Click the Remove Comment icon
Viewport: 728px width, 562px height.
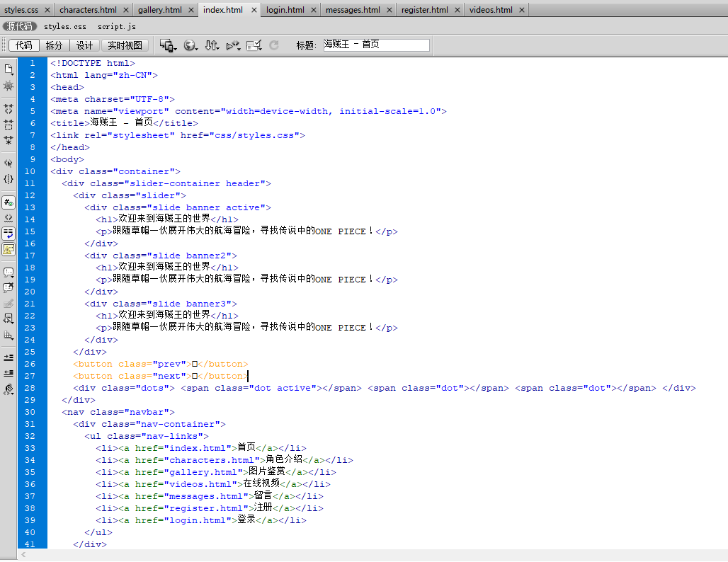[x=8, y=288]
